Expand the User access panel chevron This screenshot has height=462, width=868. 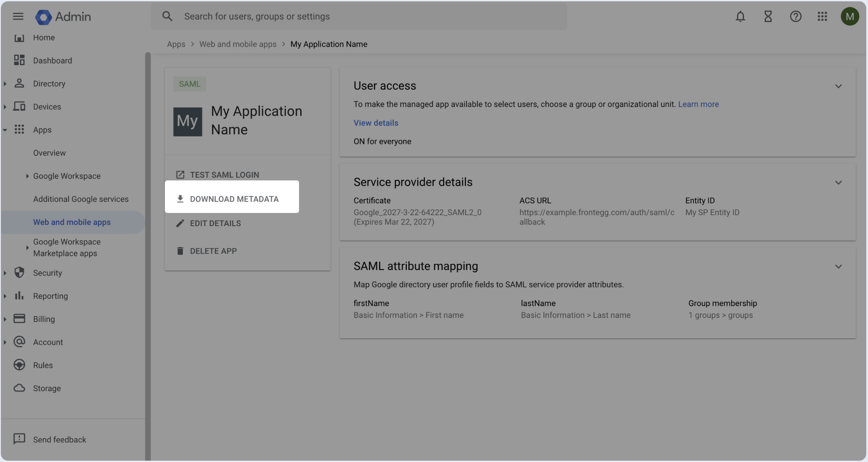[838, 86]
